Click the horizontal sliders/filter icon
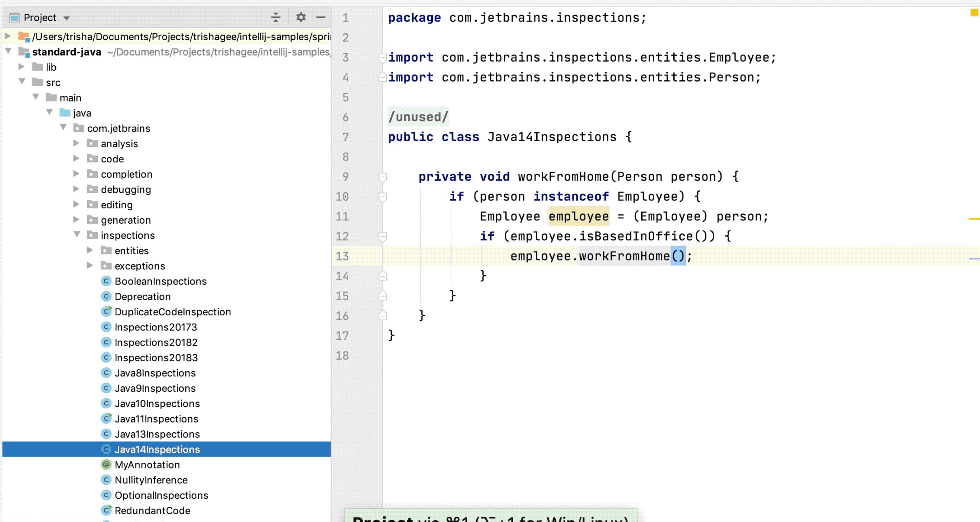This screenshot has height=522, width=980. 275,17
